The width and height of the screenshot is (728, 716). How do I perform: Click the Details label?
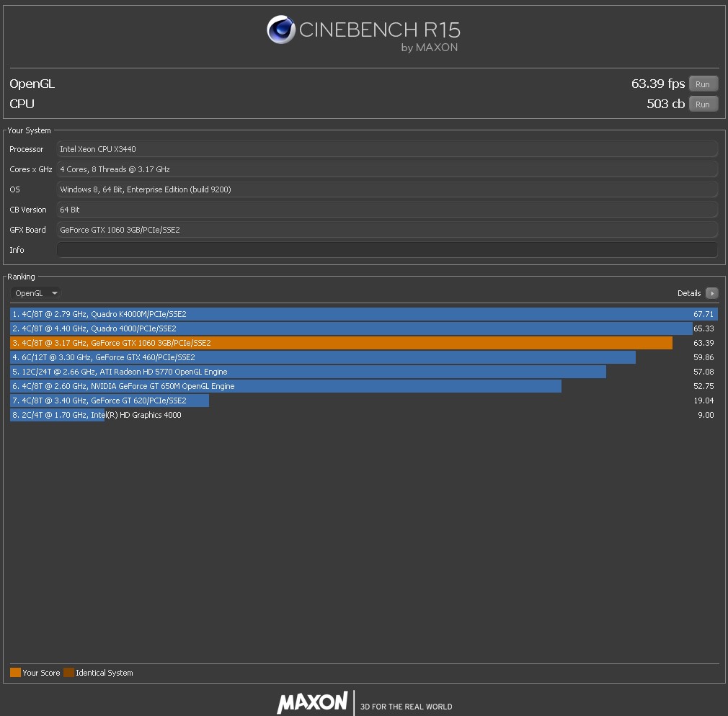click(689, 293)
